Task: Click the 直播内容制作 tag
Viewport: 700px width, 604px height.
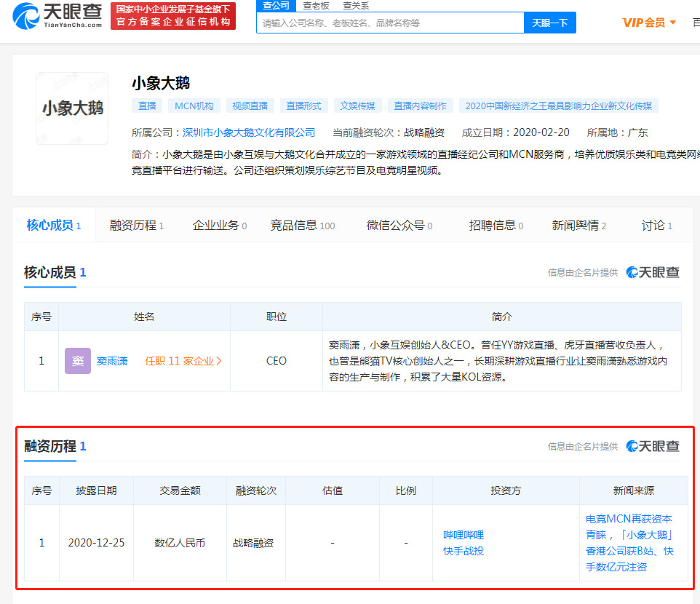Action: [x=420, y=106]
